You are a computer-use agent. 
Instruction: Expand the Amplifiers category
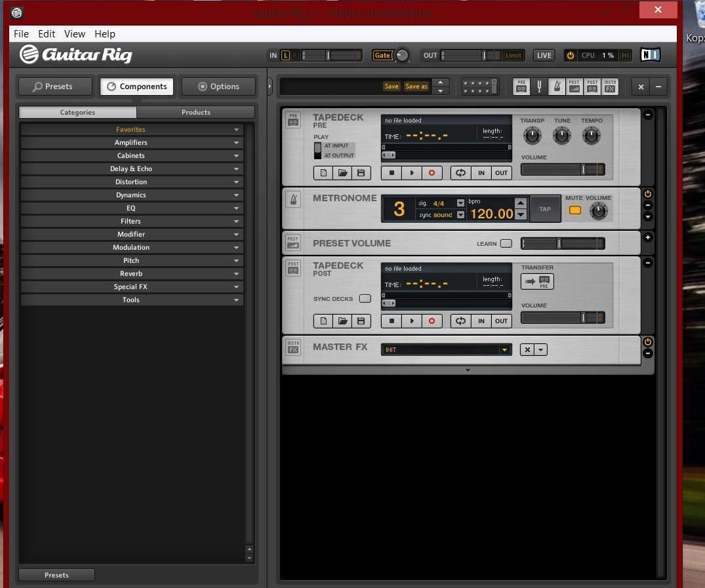point(132,142)
